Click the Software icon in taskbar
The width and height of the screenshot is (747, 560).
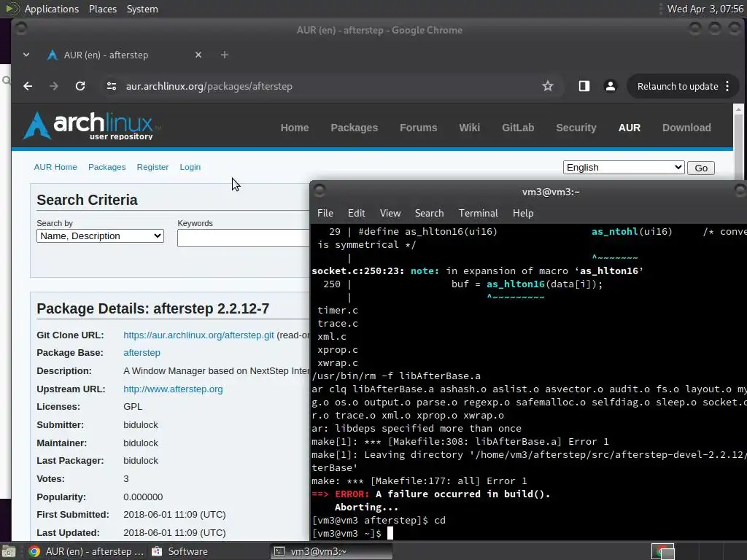[x=157, y=551]
